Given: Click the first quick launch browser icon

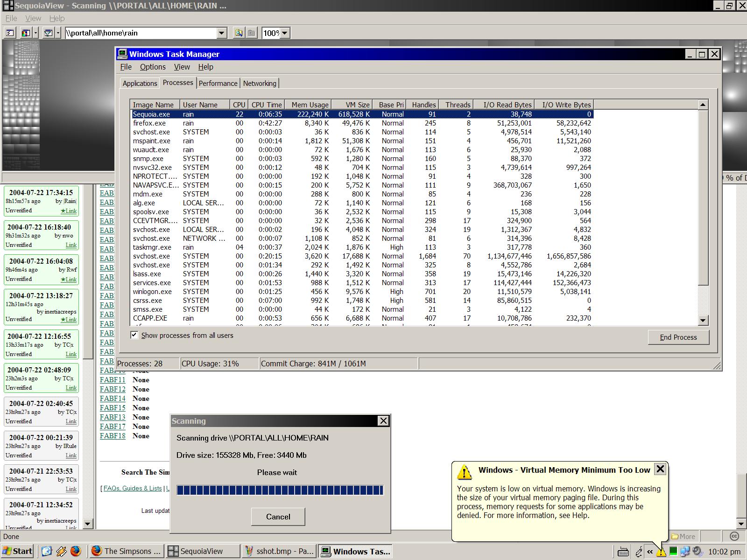Looking at the screenshot, I should click(47, 551).
